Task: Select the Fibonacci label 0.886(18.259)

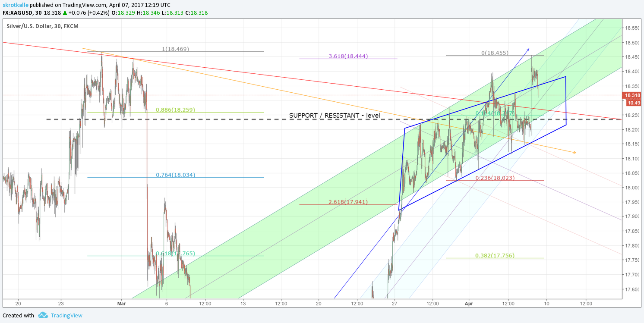Action: (x=176, y=110)
